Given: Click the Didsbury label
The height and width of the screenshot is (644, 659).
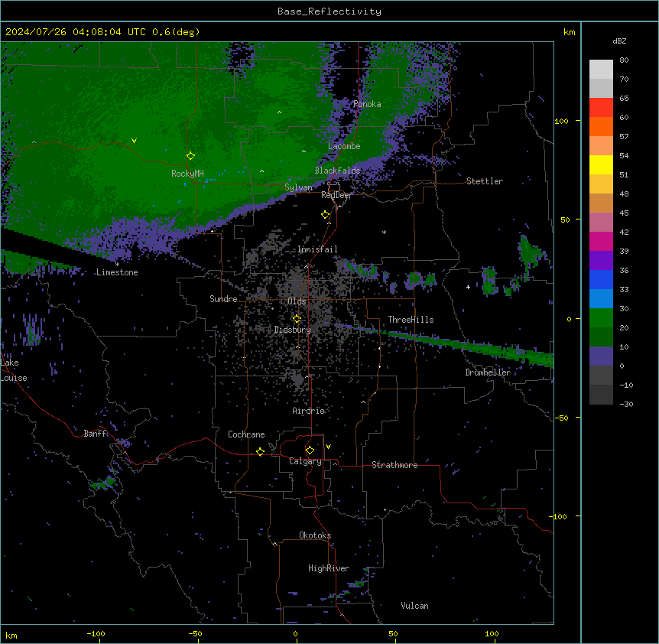Looking at the screenshot, I should 293,330.
